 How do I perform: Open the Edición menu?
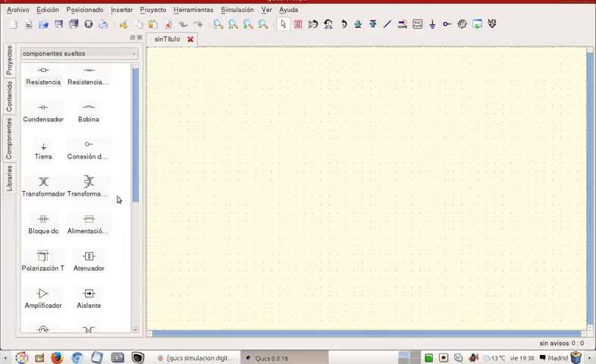[x=48, y=10]
